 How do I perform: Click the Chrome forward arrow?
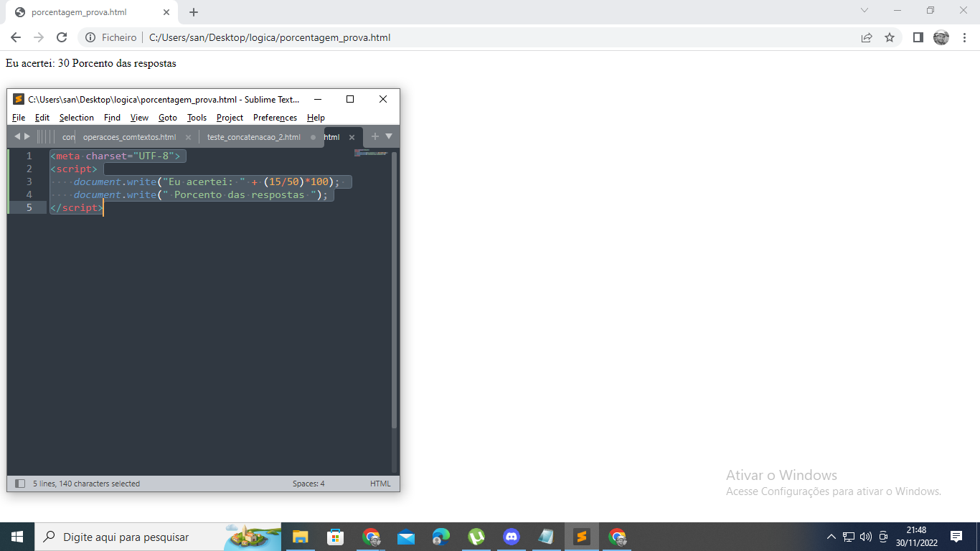pyautogui.click(x=39, y=37)
